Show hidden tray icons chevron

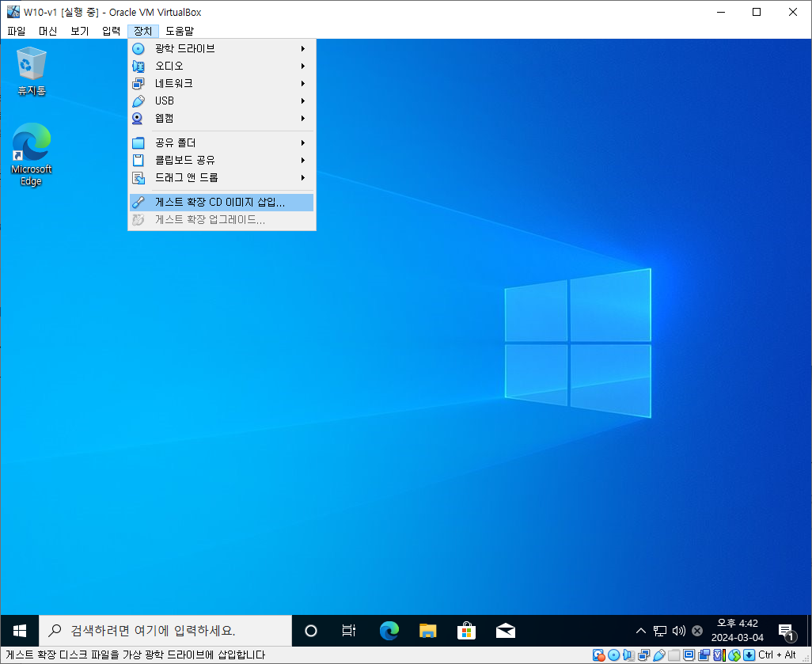click(640, 631)
